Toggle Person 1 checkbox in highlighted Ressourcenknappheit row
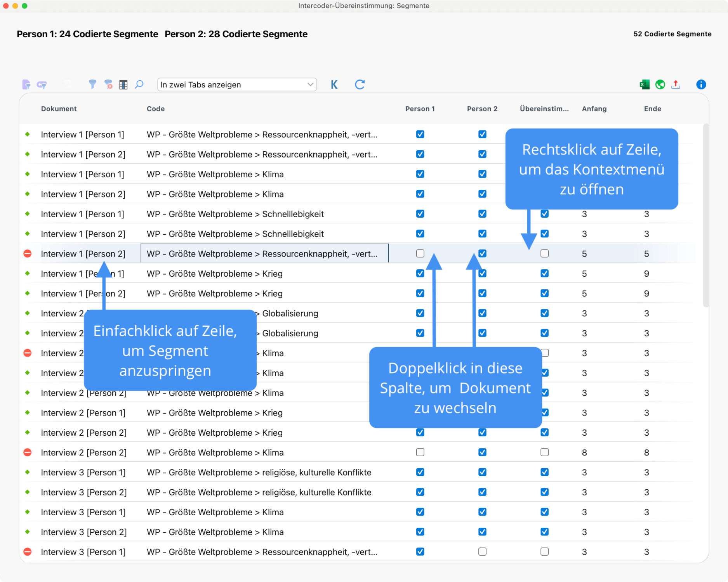This screenshot has height=582, width=728. [420, 253]
